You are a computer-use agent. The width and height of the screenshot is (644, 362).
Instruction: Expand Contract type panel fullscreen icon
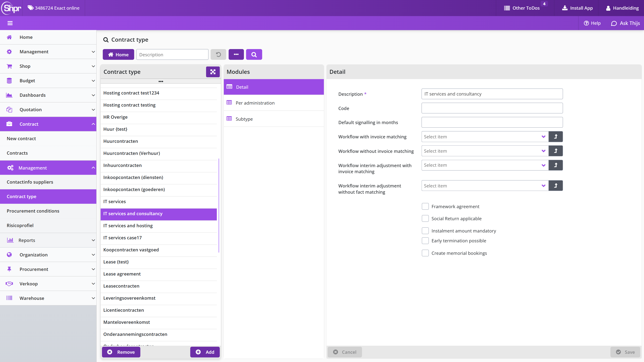click(213, 72)
